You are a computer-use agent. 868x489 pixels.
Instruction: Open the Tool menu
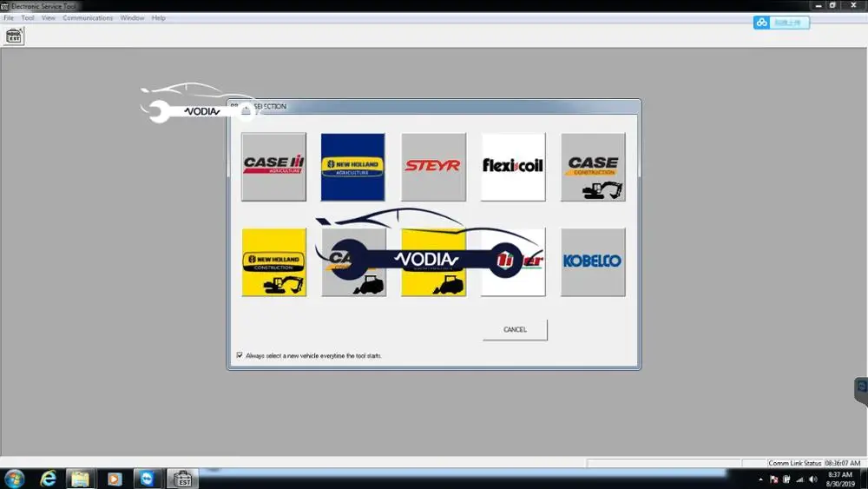coord(28,17)
